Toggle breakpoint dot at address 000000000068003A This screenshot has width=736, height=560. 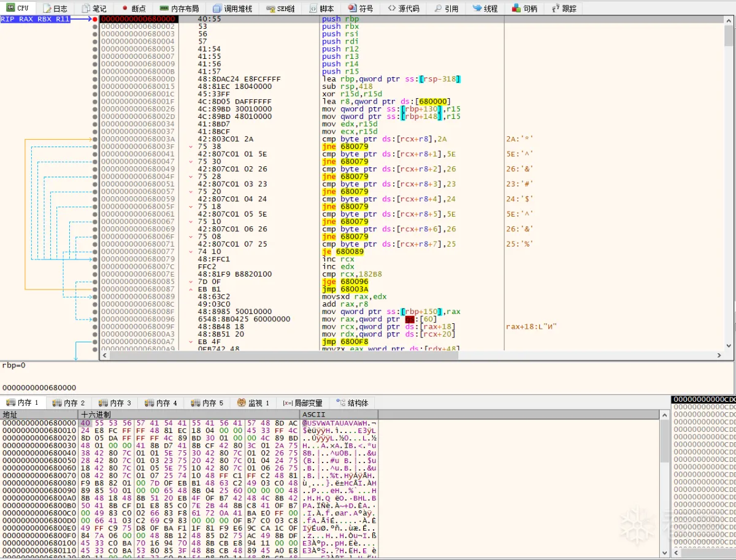pos(95,139)
